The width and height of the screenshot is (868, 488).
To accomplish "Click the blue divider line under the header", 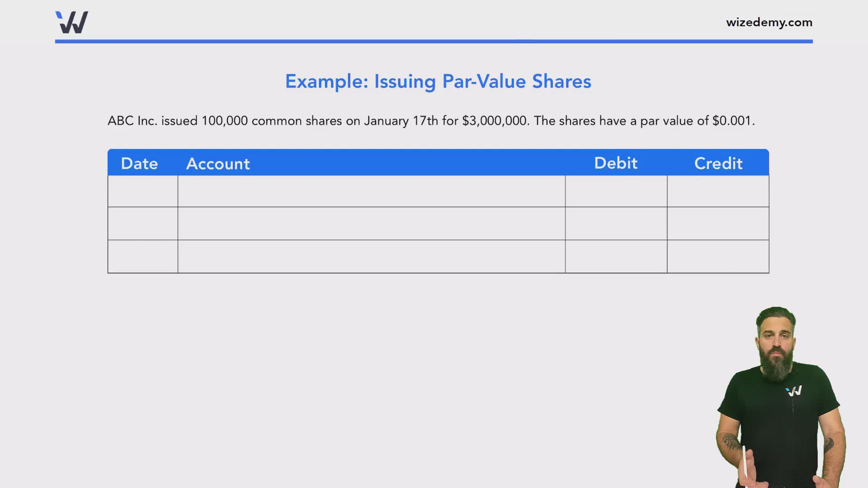I will click(x=434, y=41).
